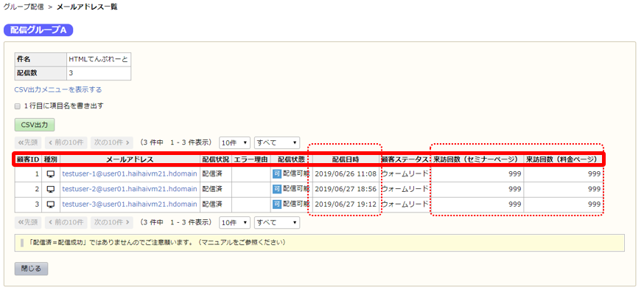Click the エラー理由 column header
The image size is (644, 293).
251,159
